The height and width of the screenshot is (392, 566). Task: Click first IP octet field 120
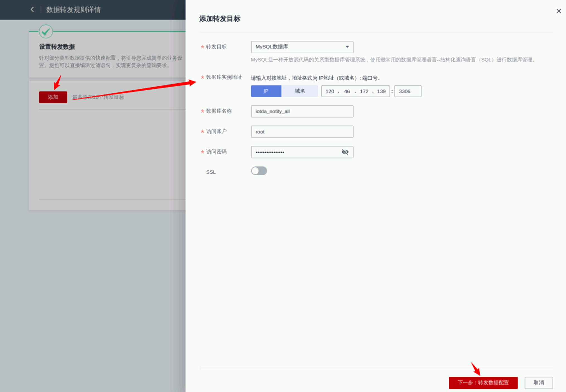tap(330, 91)
